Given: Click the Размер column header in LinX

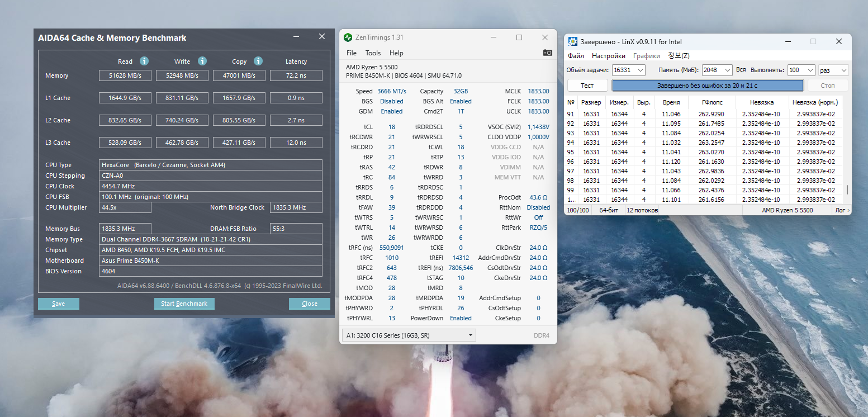Looking at the screenshot, I should [591, 103].
